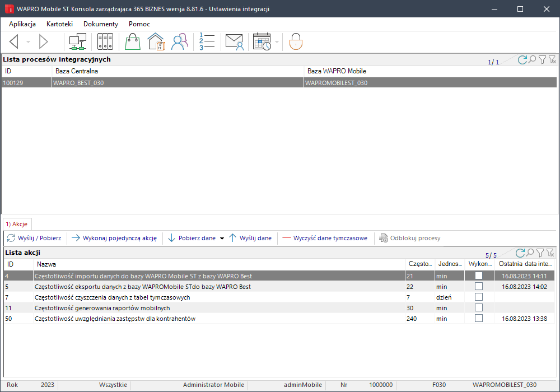Refresh the integration process list
Viewport: 560px width, 392px height.
point(522,59)
